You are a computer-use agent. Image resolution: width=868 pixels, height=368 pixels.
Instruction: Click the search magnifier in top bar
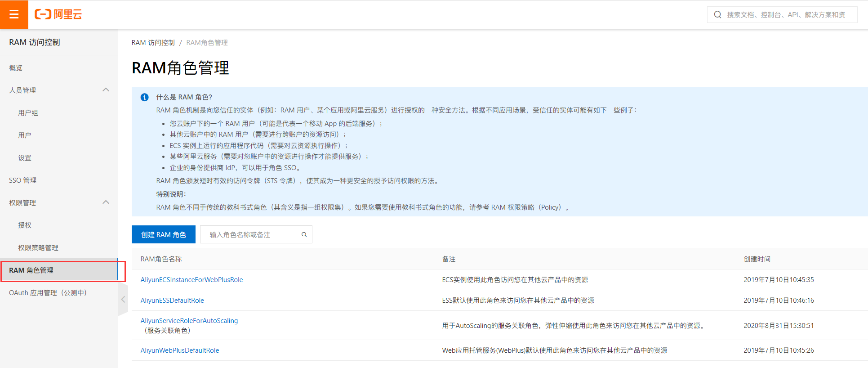click(x=717, y=14)
